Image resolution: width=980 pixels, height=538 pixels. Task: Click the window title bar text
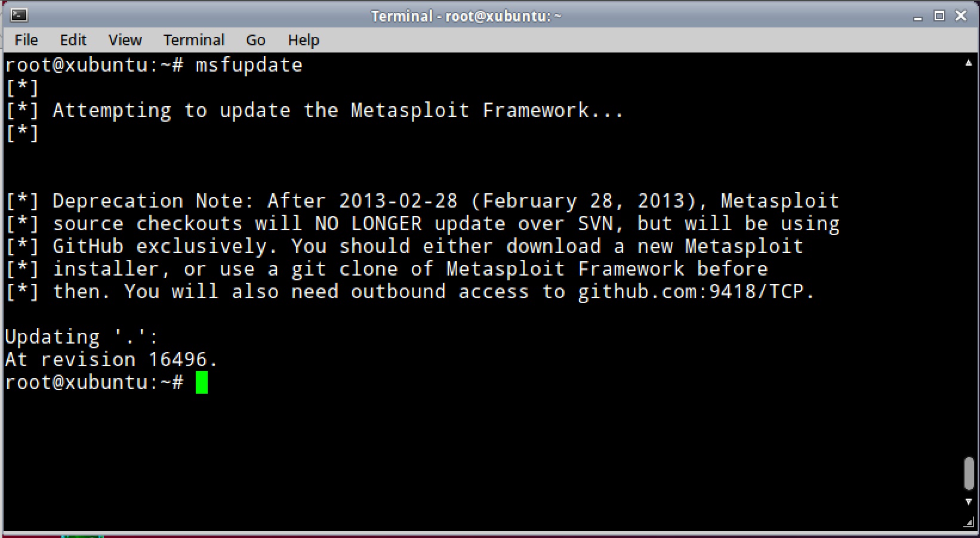(x=466, y=16)
